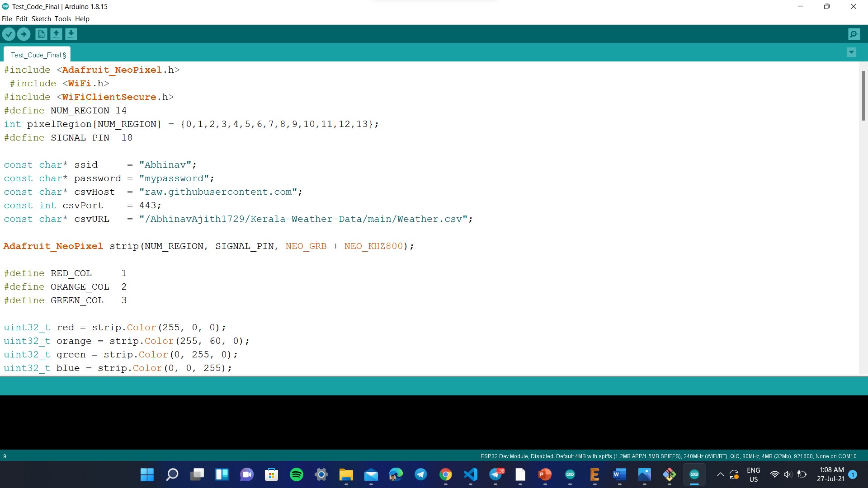Click inside the black console output area
The image size is (868, 488).
point(434,422)
